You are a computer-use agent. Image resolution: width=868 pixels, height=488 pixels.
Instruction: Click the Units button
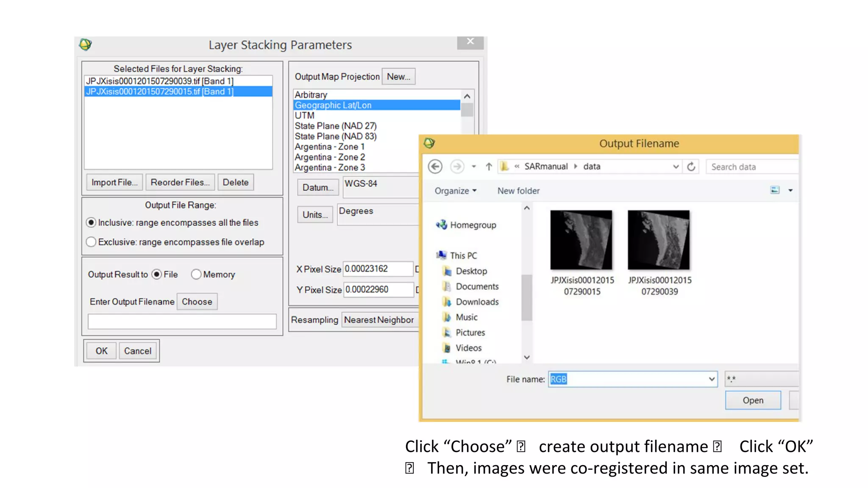point(315,215)
